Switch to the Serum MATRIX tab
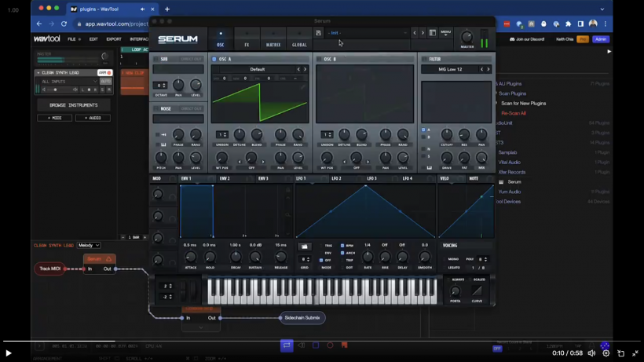This screenshot has width=644, height=362. (x=273, y=38)
